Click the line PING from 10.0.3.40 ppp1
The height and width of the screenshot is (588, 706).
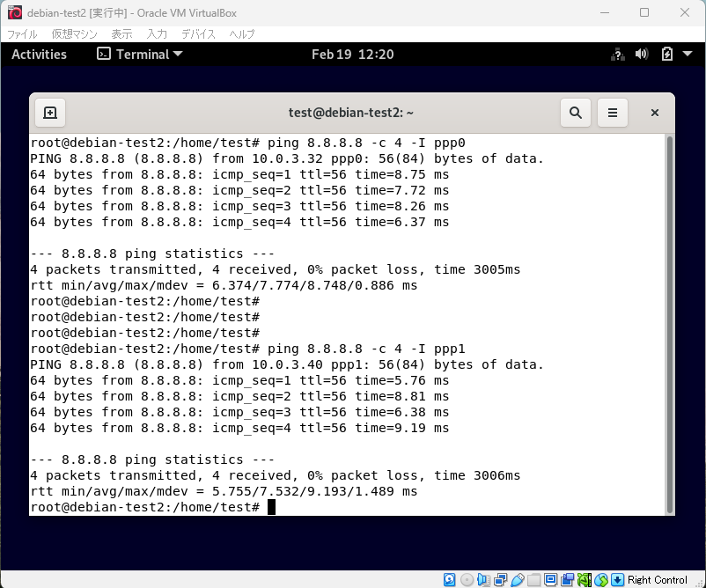tap(287, 364)
